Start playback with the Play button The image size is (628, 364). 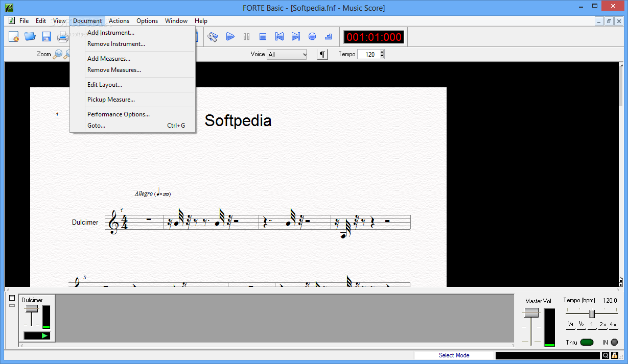point(230,36)
